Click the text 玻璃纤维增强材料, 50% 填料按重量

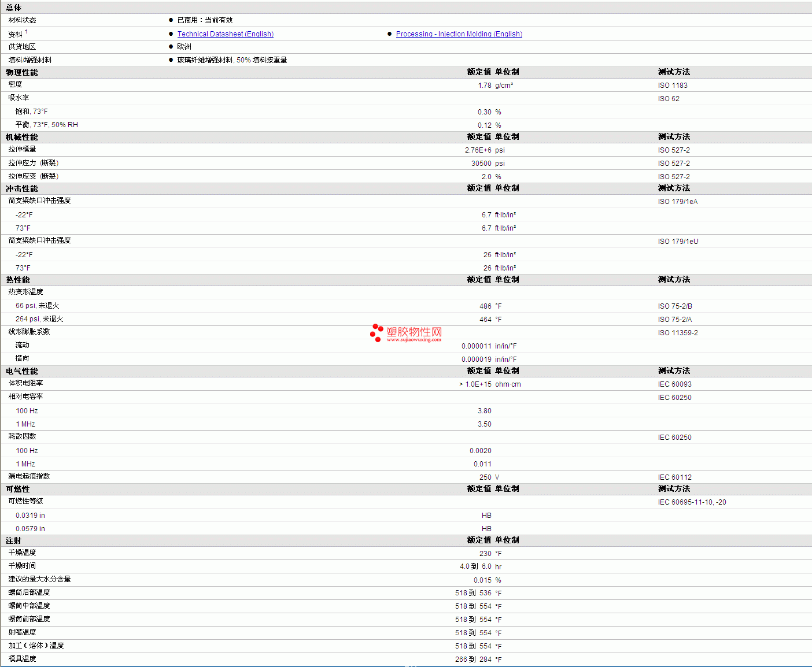click(x=232, y=60)
